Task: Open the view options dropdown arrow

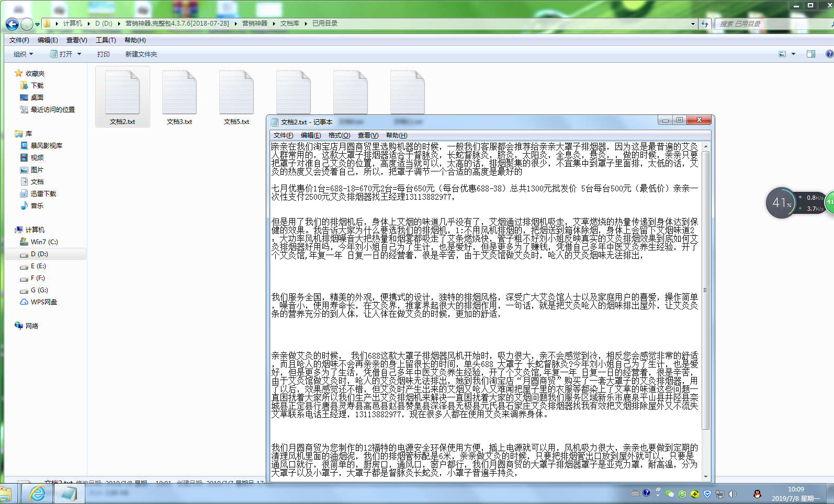Action: click(793, 54)
